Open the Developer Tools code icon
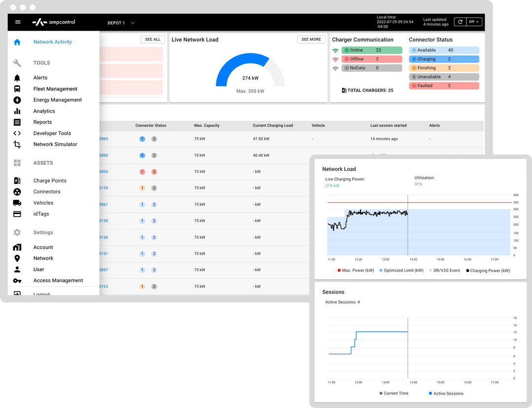Image resolution: width=532 pixels, height=408 pixels. click(x=17, y=133)
